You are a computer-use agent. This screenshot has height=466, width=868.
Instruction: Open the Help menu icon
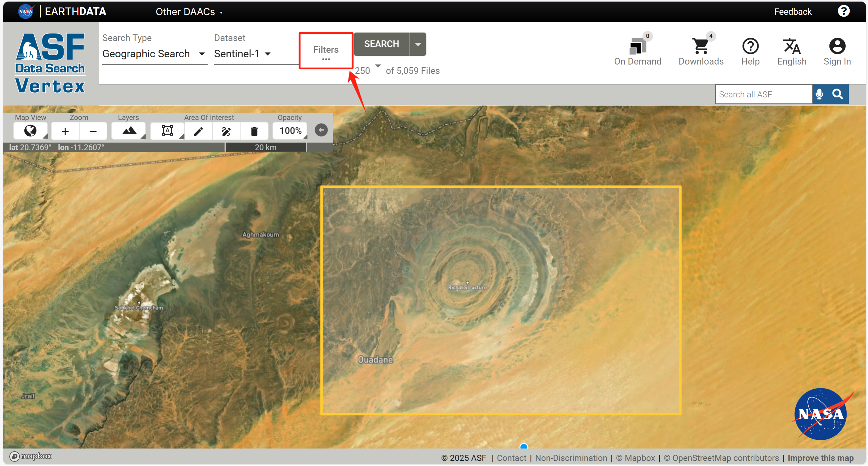pyautogui.click(x=750, y=52)
